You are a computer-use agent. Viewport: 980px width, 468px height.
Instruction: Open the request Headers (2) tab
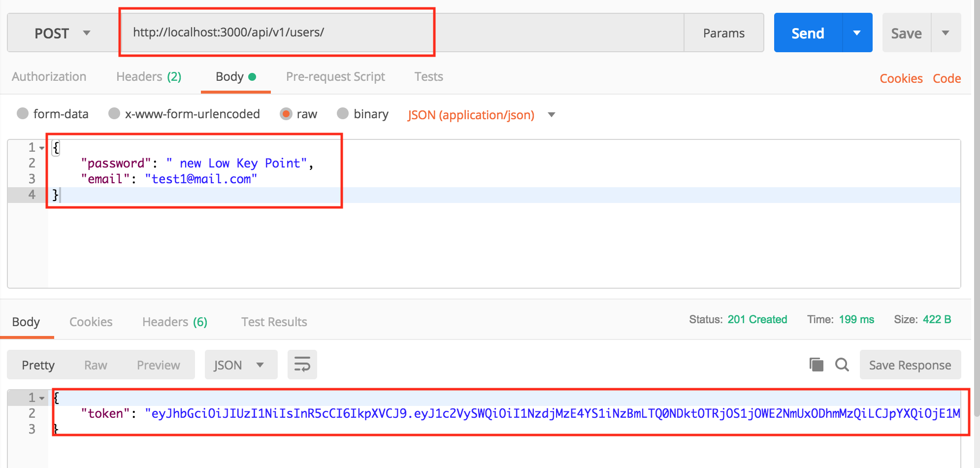coord(149,77)
